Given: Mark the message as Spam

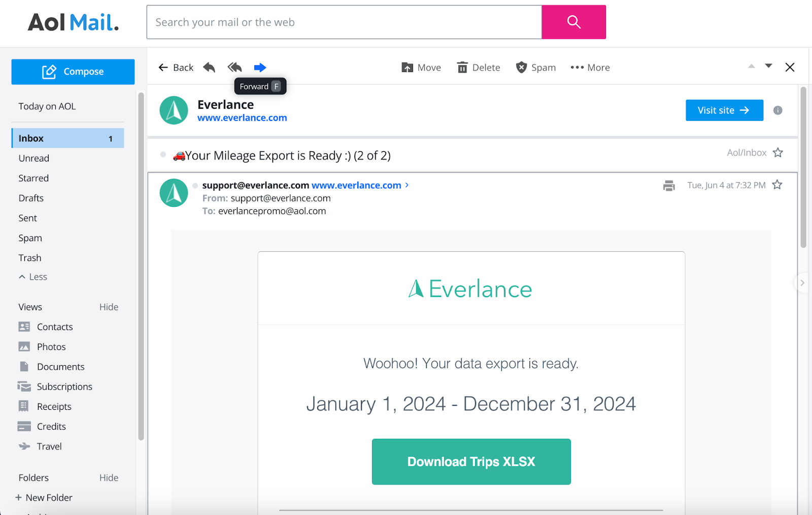Looking at the screenshot, I should pos(535,68).
